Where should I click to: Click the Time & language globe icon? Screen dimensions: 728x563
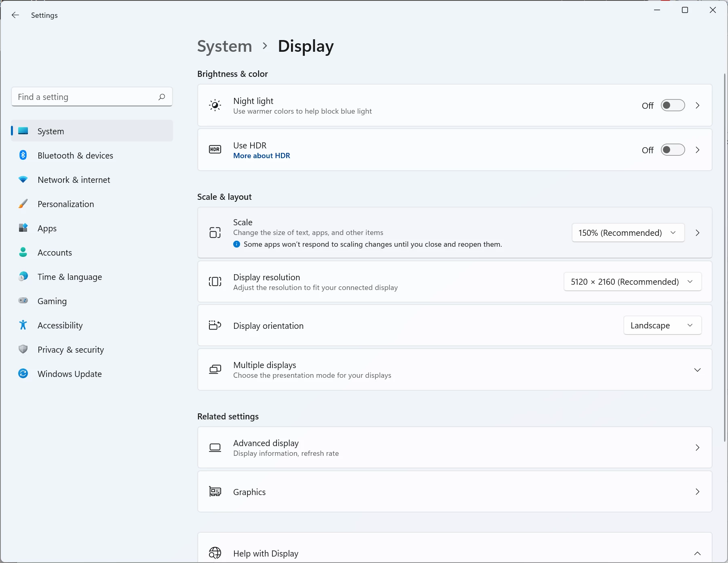(x=23, y=277)
